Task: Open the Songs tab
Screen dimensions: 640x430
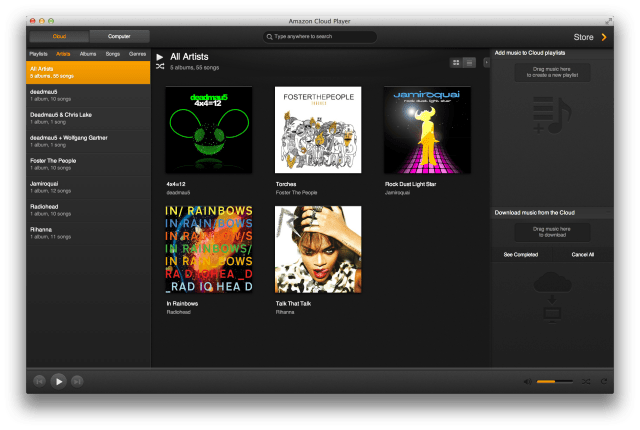Action: pos(113,54)
